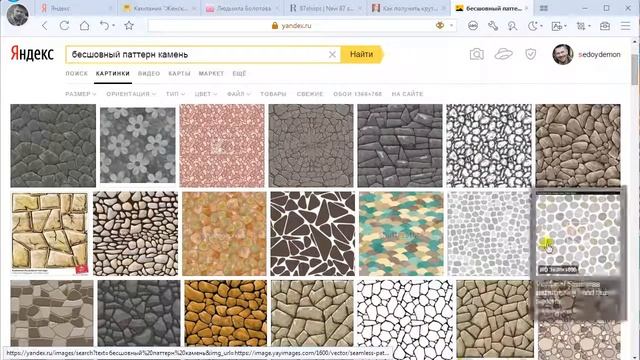Screen dimensions: 640x360
Task: Click the screen capture crop icon
Action: coord(581,26)
